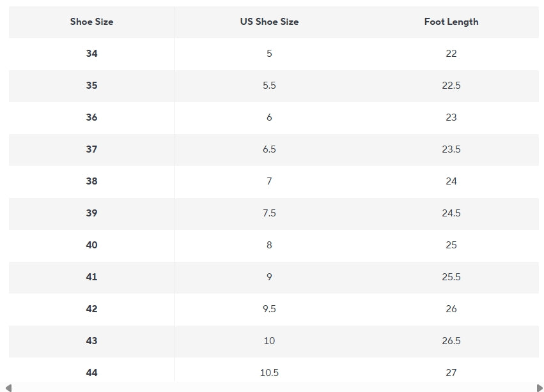This screenshot has width=544, height=392.
Task: Click the US Shoe Size column header
Action: point(269,22)
